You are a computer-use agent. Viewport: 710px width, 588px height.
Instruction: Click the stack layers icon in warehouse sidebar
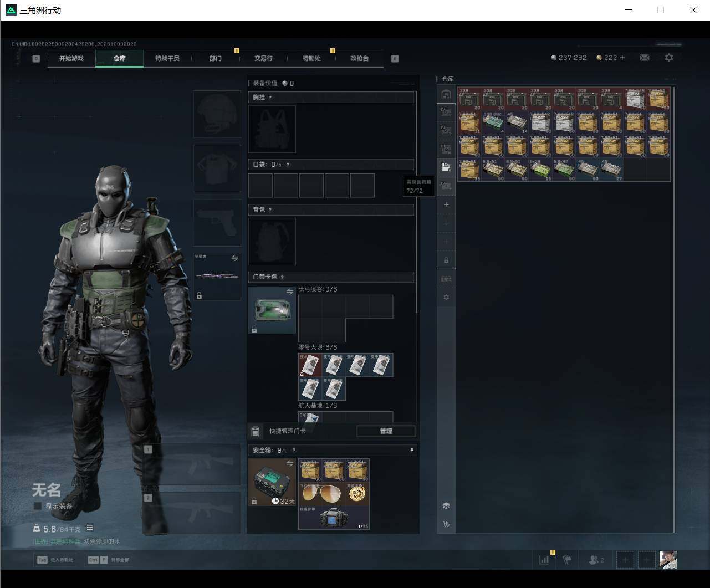pos(446,505)
